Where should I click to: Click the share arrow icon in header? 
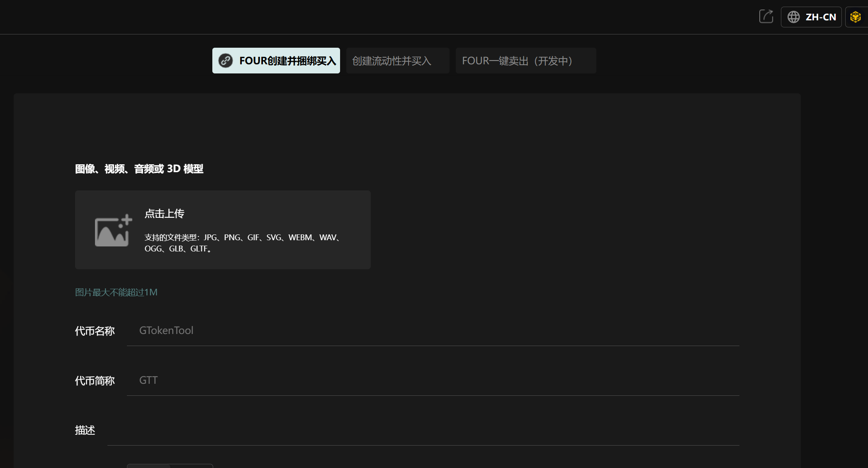pyautogui.click(x=766, y=17)
